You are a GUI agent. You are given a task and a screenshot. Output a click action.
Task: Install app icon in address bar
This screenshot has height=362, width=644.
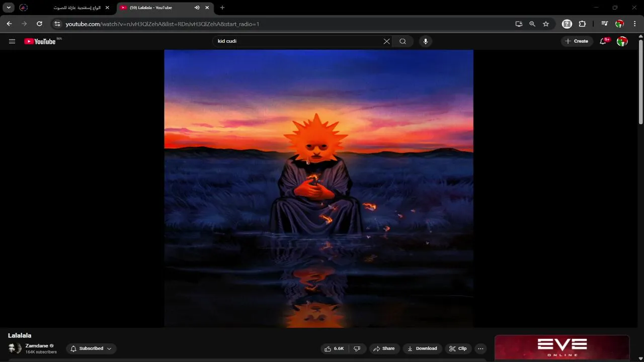[x=519, y=24]
